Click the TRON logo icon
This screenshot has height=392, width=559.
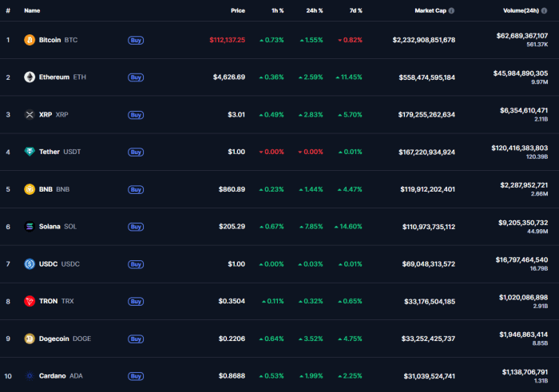30,301
